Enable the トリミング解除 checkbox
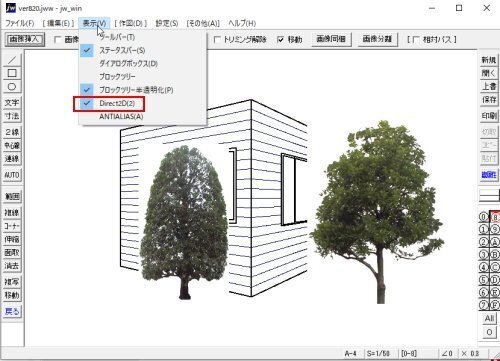The width and height of the screenshot is (500, 361). (217, 40)
